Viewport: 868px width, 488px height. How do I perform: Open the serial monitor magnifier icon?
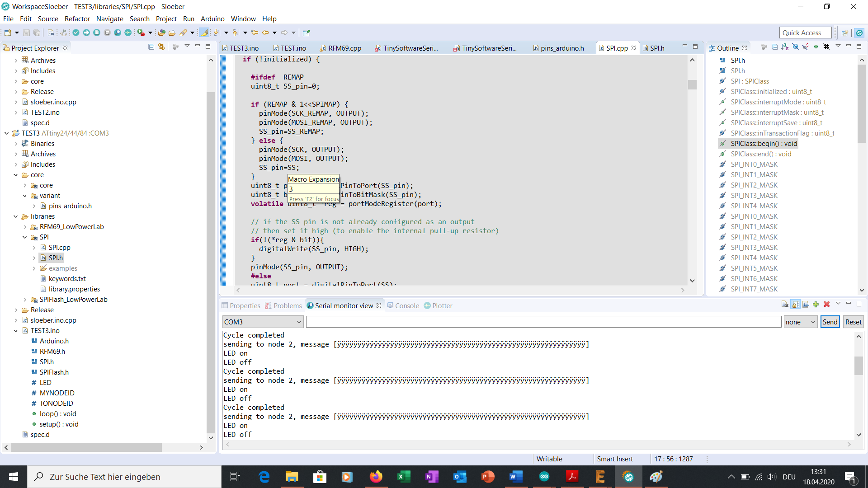coord(118,33)
